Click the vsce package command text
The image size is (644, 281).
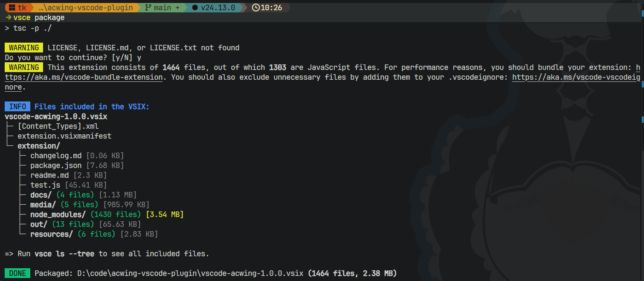pos(39,17)
